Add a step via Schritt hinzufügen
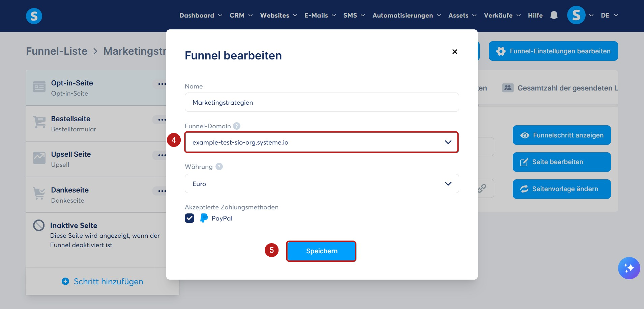This screenshot has width=644, height=309. tap(103, 281)
